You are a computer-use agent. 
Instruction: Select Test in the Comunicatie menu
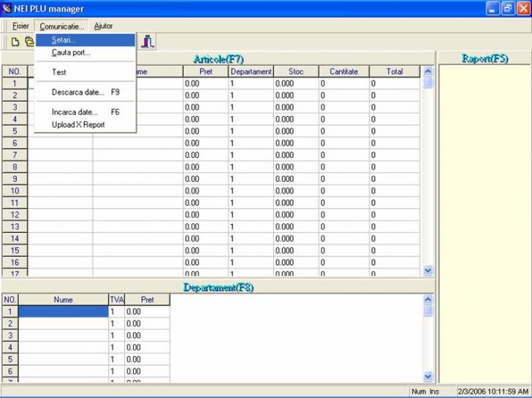(59, 72)
